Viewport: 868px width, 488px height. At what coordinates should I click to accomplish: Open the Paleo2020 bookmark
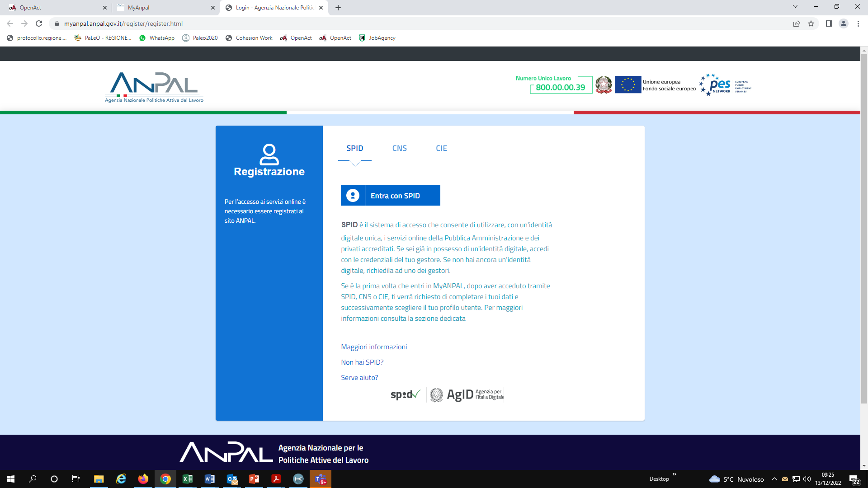[200, 38]
